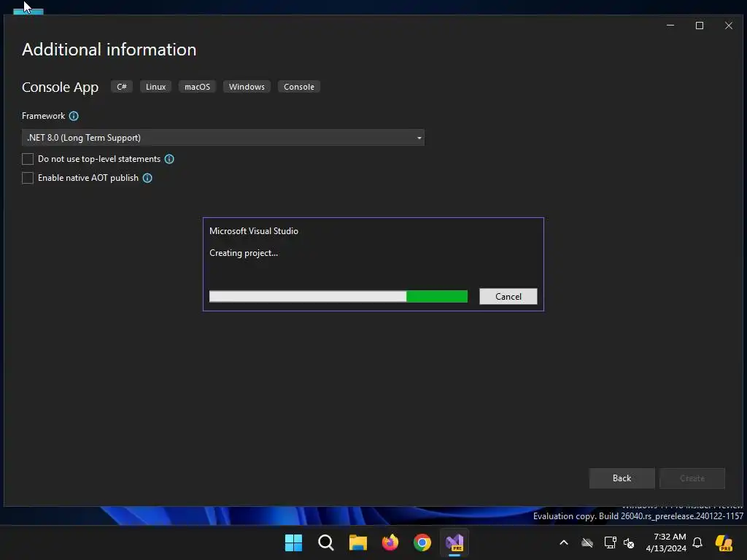Viewport: 747px width, 560px height.
Task: Open the notifications bell
Action: coord(697,542)
